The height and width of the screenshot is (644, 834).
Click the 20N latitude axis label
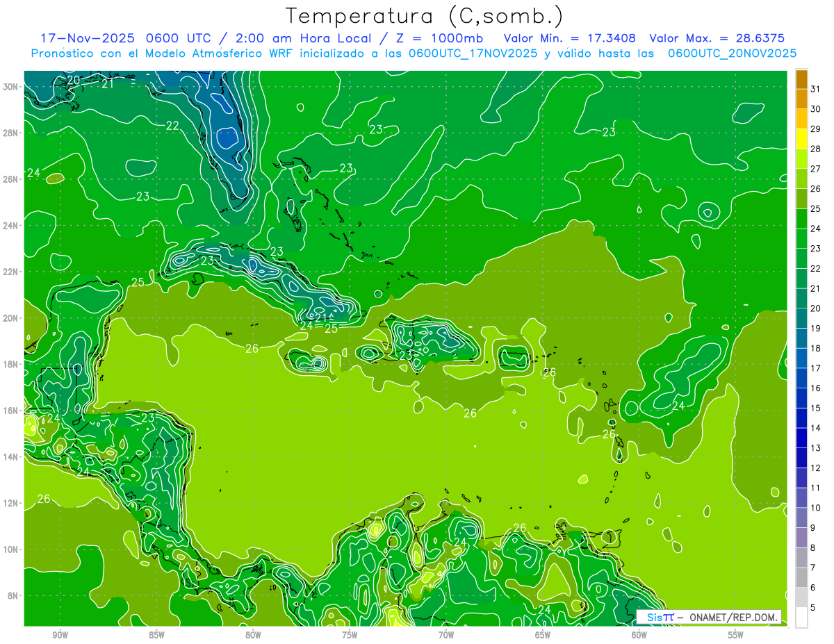[10, 318]
